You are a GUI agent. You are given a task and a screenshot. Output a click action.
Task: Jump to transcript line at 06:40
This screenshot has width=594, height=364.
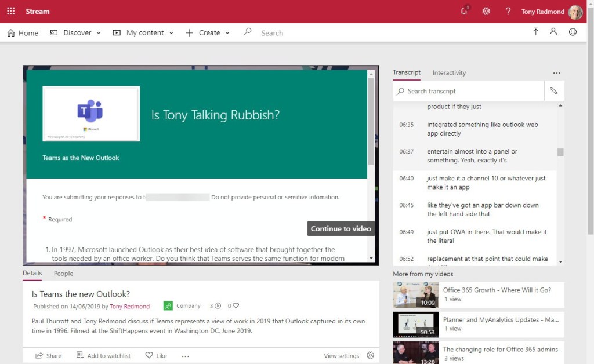click(x=475, y=183)
